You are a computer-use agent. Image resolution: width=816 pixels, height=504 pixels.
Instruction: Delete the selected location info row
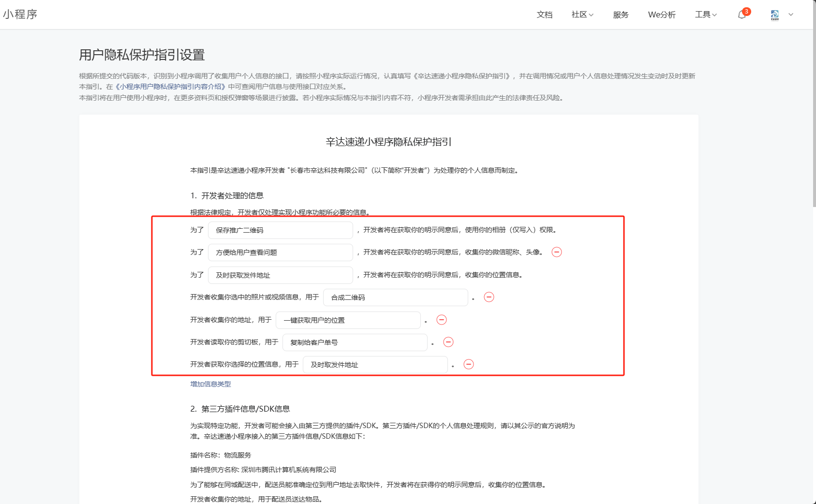[469, 364]
